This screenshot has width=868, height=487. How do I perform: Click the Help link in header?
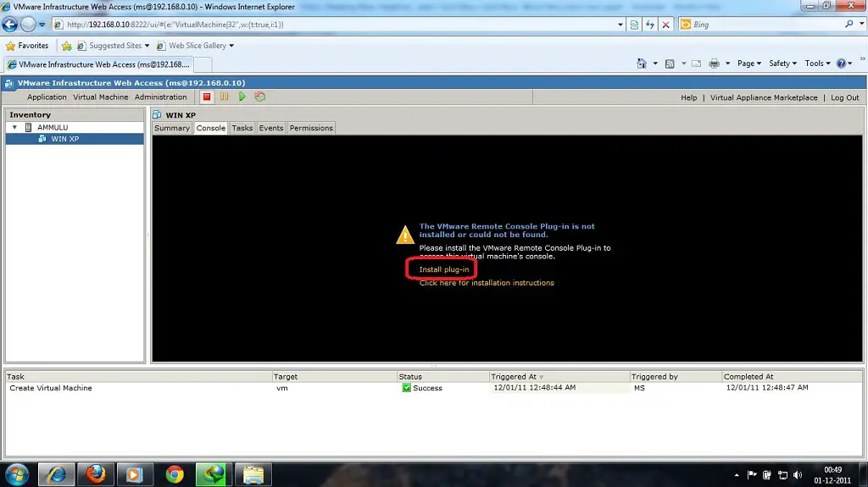[688, 97]
